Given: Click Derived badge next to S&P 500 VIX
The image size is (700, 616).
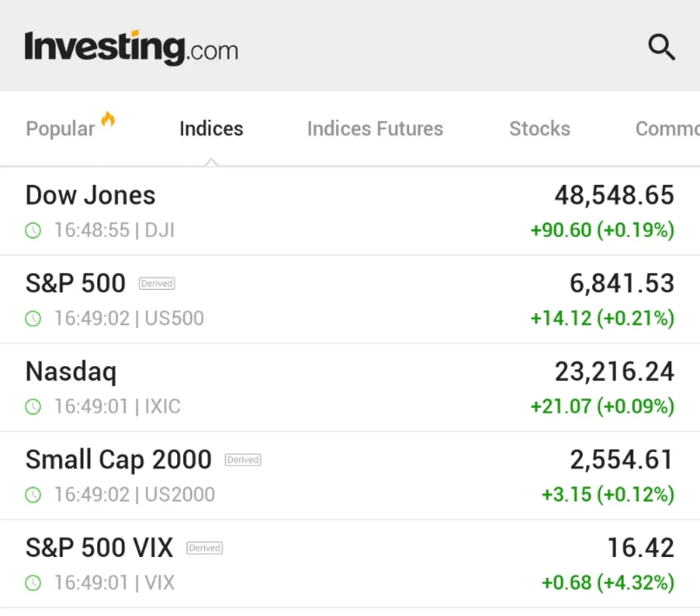Looking at the screenshot, I should point(205,548).
